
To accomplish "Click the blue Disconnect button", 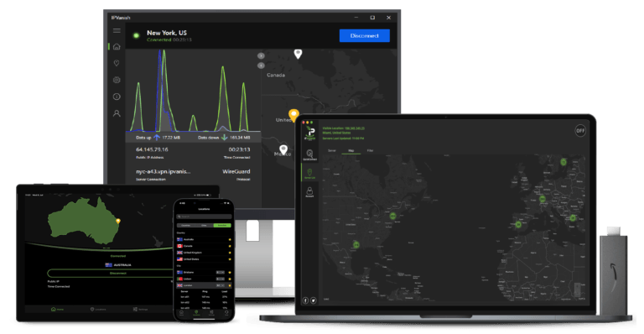I will (x=364, y=36).
